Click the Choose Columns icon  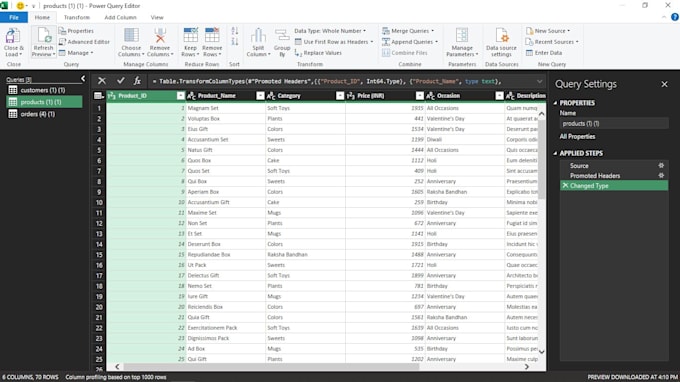tap(131, 36)
